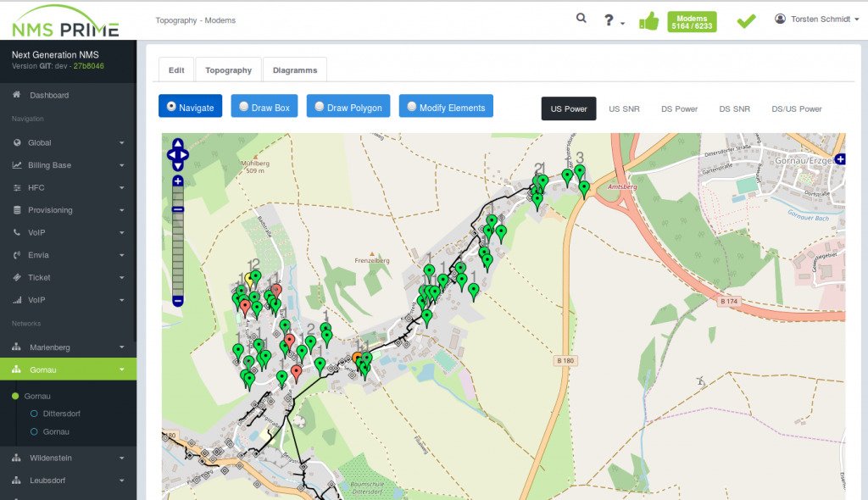
Task: Expand the Leubsdorf network chevron
Action: tap(122, 481)
